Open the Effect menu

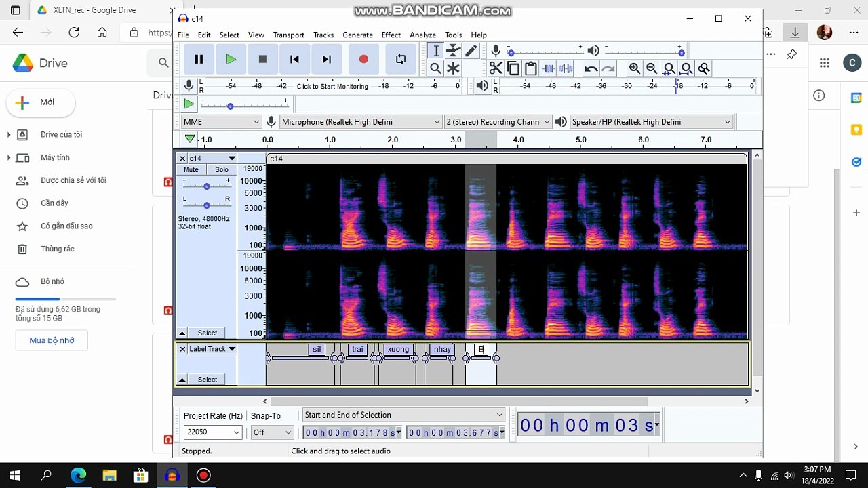(x=391, y=35)
